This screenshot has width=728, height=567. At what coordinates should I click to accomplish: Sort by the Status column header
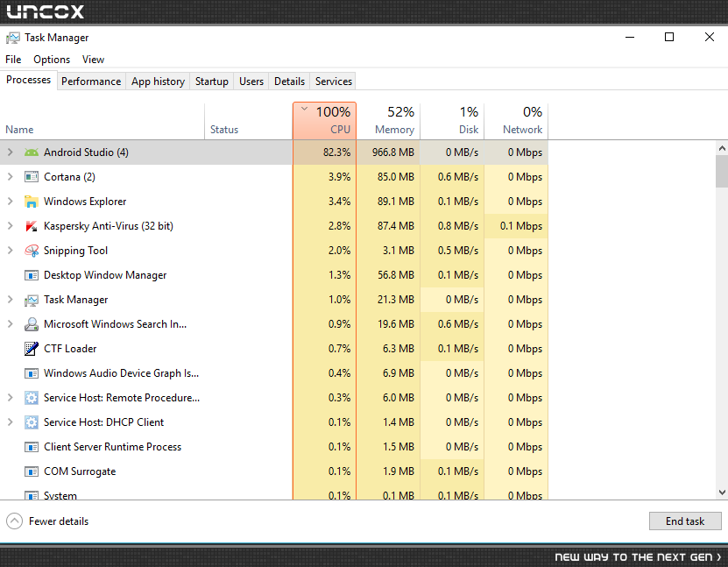pos(249,121)
